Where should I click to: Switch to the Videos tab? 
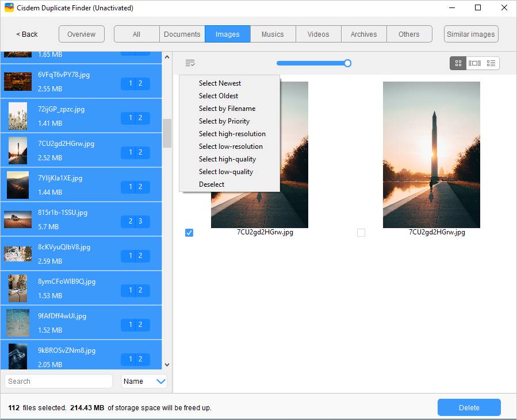318,34
